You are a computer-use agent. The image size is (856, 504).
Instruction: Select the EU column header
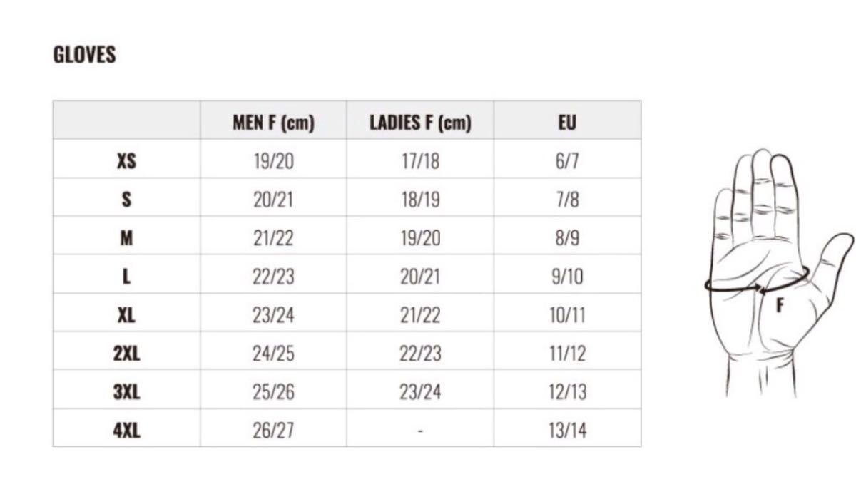567,123
